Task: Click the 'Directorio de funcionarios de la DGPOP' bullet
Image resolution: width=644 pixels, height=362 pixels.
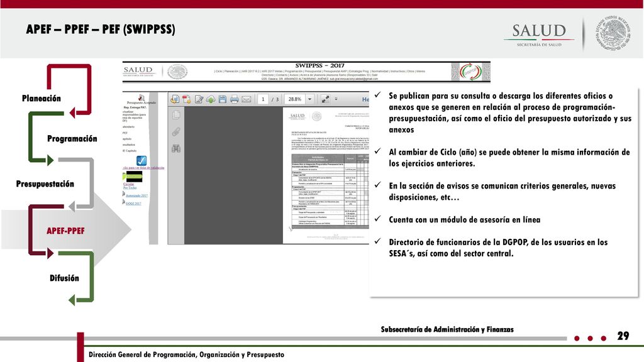Action: (x=498, y=248)
